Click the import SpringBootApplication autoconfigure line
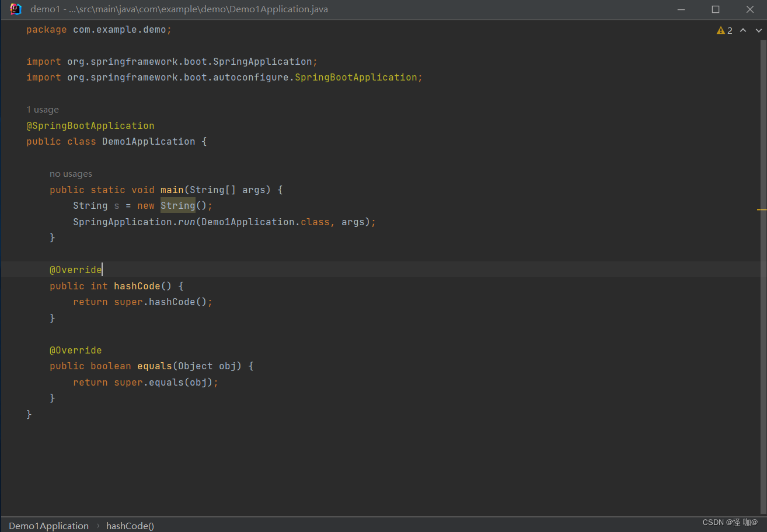 tap(225, 77)
